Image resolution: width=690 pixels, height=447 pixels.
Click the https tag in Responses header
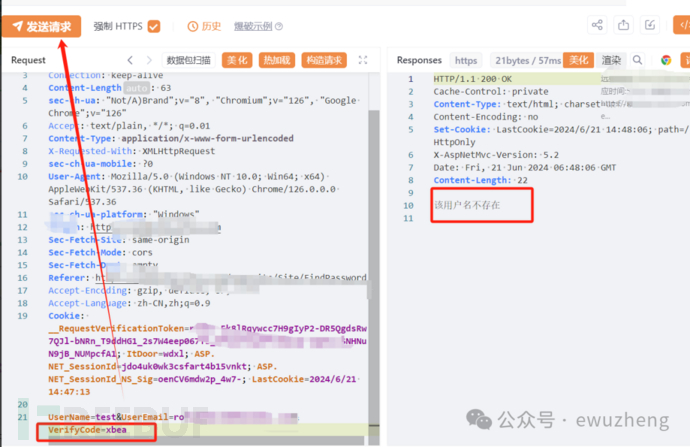(x=466, y=60)
